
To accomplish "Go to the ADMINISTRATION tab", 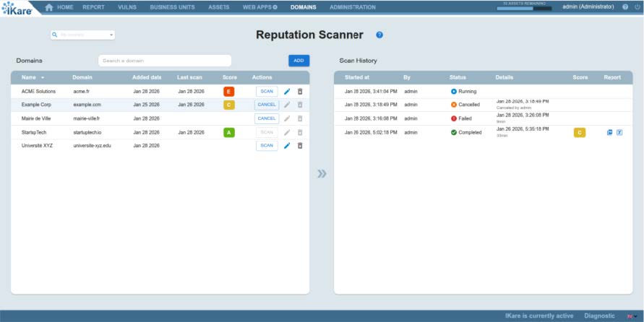I will click(x=352, y=7).
